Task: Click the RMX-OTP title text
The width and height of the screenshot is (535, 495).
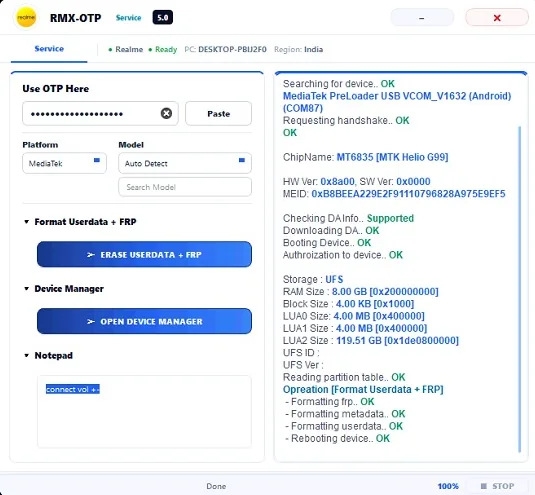Action: pos(75,18)
